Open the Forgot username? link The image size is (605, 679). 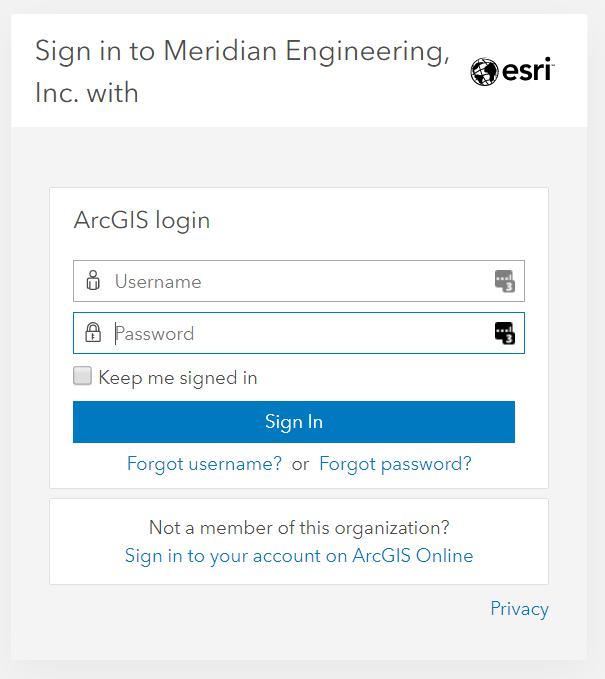(x=204, y=464)
